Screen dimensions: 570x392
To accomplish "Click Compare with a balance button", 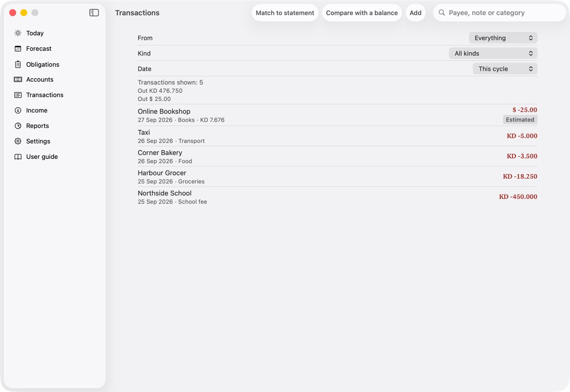I will [x=362, y=13].
